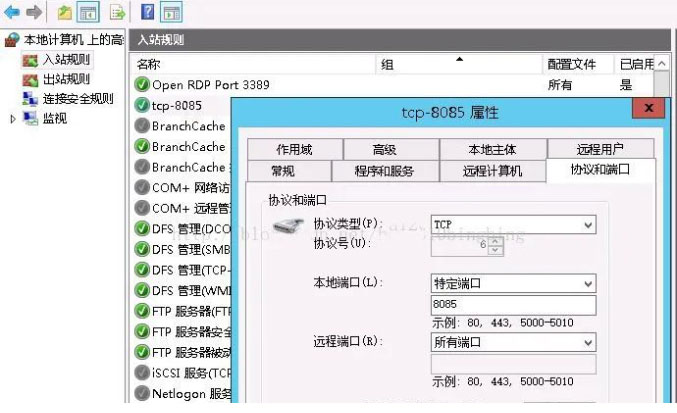Open the 远程端口 dropdown showing 所有端口
The width and height of the screenshot is (677, 413).
[x=512, y=342]
